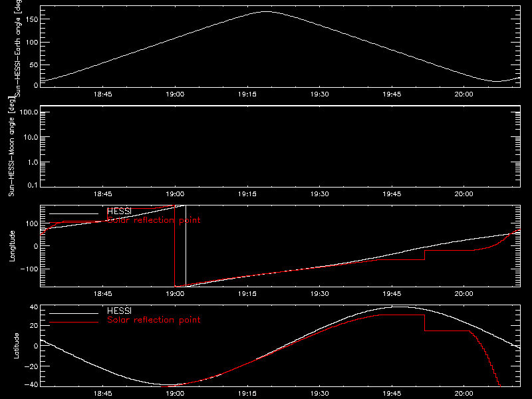The image size is (532, 399).
Task: Click the 0 tick on Latitude axis
Action: point(36,346)
